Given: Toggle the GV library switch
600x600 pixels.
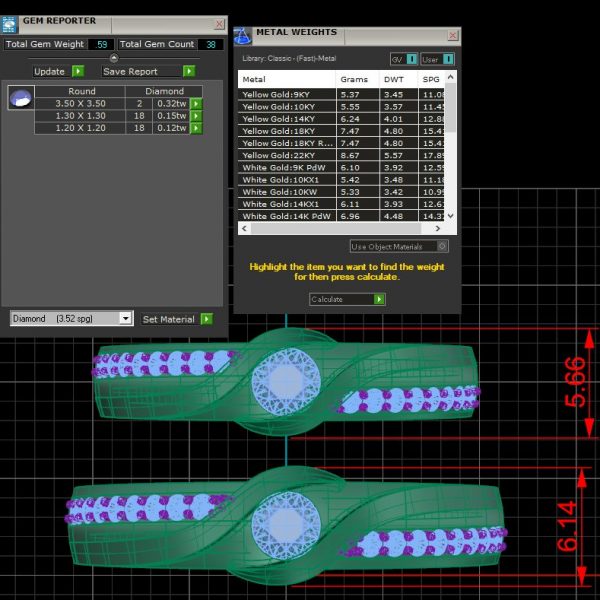Looking at the screenshot, I should tap(411, 59).
